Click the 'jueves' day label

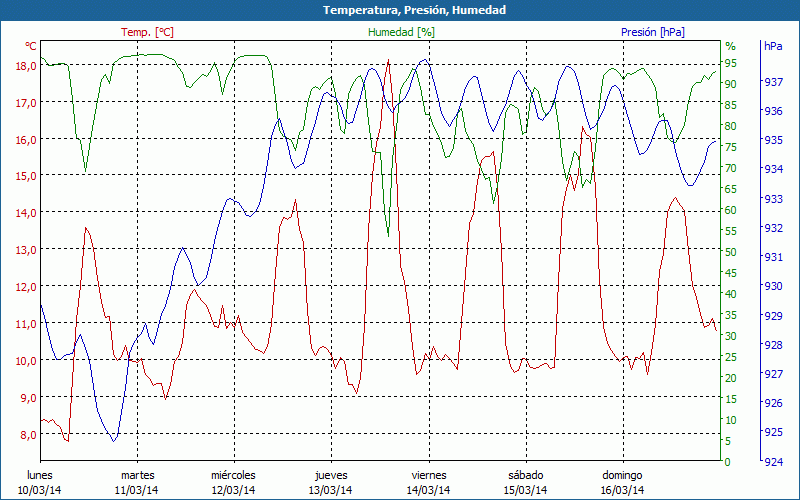(331, 475)
